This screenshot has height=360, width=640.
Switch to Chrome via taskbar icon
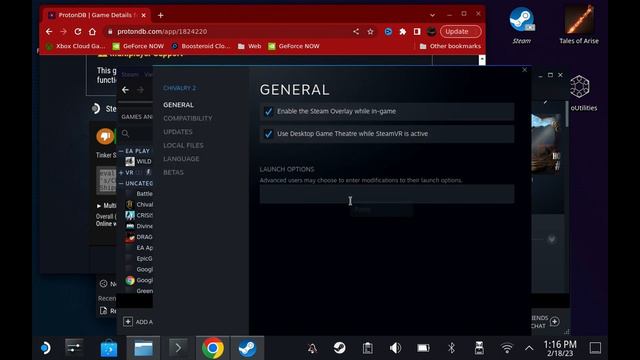pos(213,348)
